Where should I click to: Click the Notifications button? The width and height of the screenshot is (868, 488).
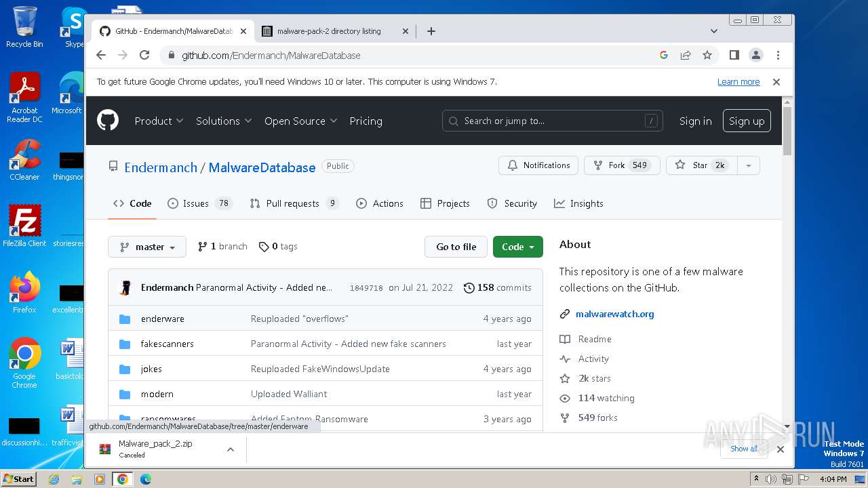538,165
